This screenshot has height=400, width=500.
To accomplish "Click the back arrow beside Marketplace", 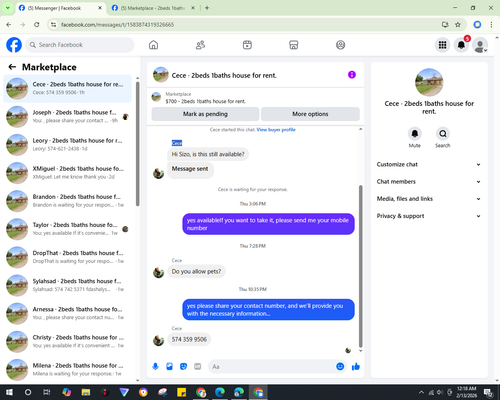I will [x=12, y=67].
